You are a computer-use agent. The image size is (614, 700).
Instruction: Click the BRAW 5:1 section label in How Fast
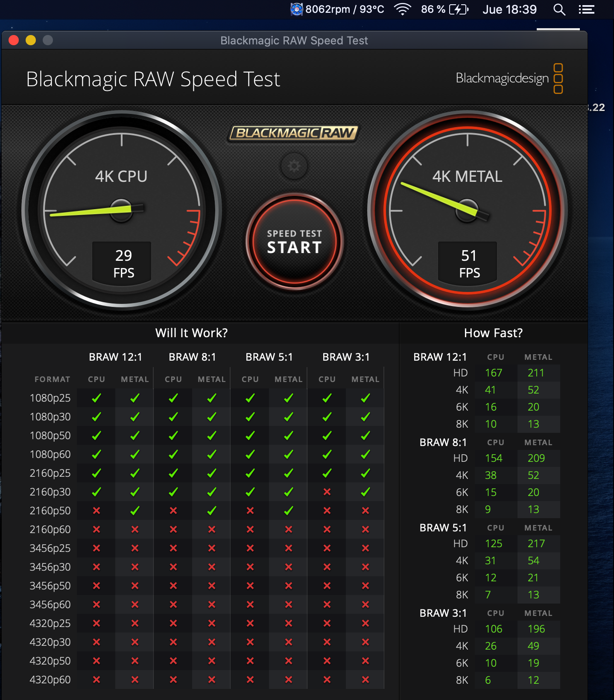[443, 528]
